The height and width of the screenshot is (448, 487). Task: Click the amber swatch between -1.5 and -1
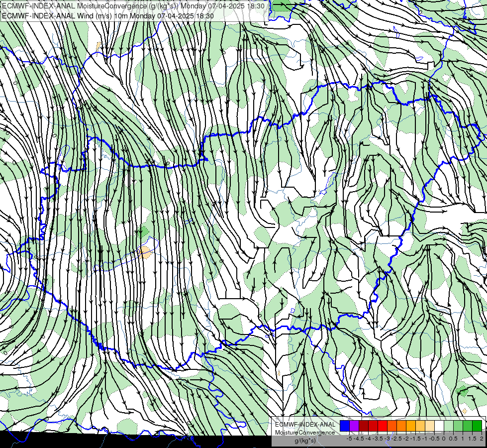pyautogui.click(x=411, y=426)
